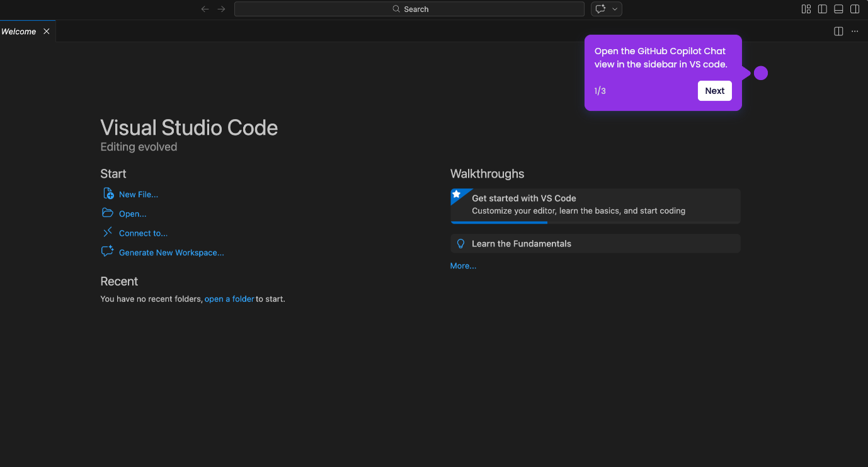Click Next in the Copilot tip popup
Viewport: 868px width, 467px height.
[715, 91]
